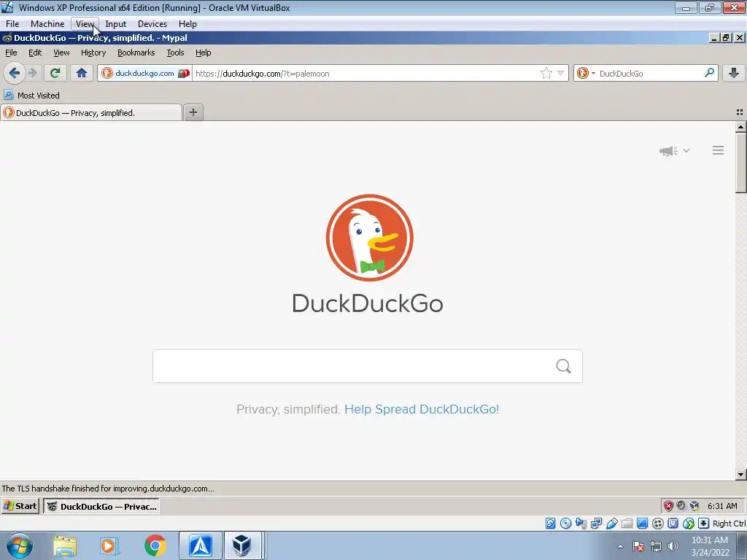Click the XP Start button
This screenshot has width=747, height=560.
[20, 506]
